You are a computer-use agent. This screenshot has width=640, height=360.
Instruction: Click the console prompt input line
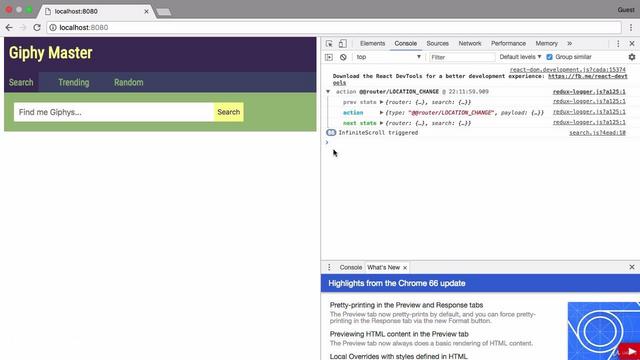point(480,142)
